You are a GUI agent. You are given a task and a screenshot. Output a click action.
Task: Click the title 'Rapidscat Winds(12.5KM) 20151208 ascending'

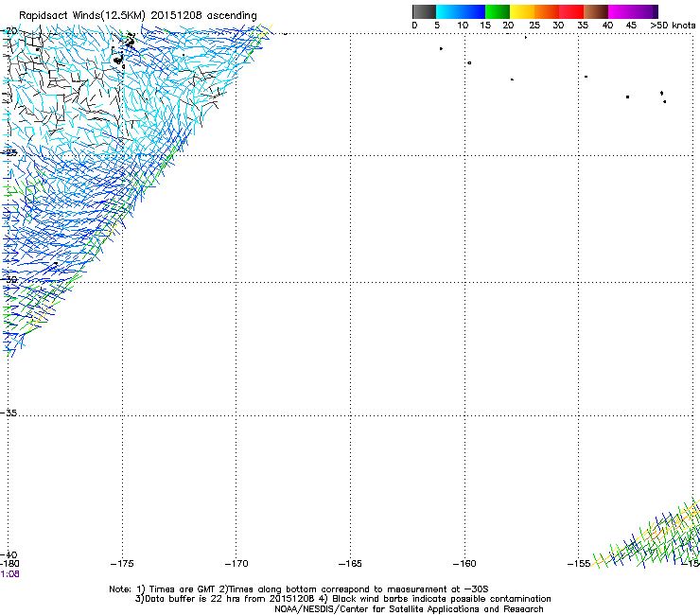coord(138,16)
